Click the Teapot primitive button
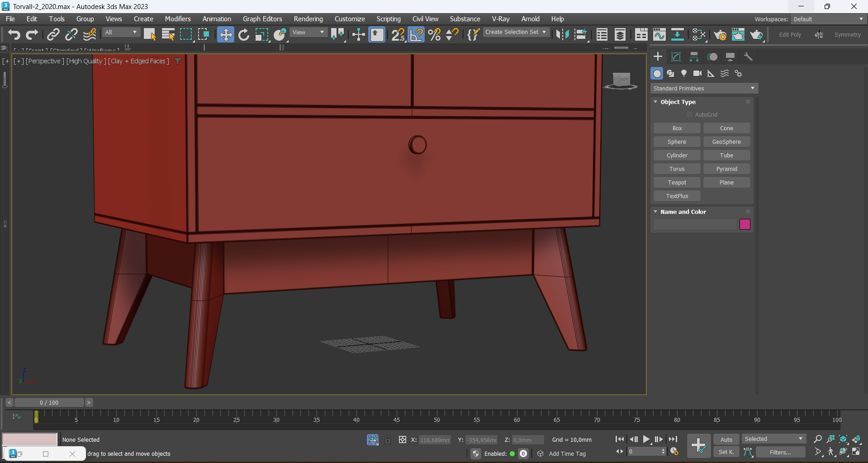 pyautogui.click(x=677, y=183)
